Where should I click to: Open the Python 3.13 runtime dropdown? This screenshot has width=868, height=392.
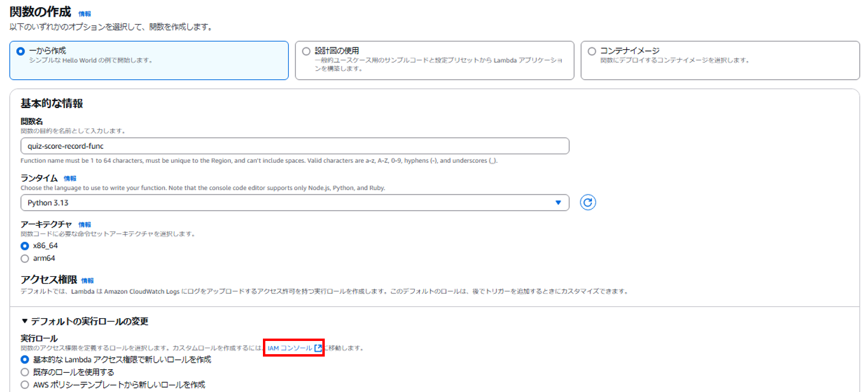[x=295, y=203]
